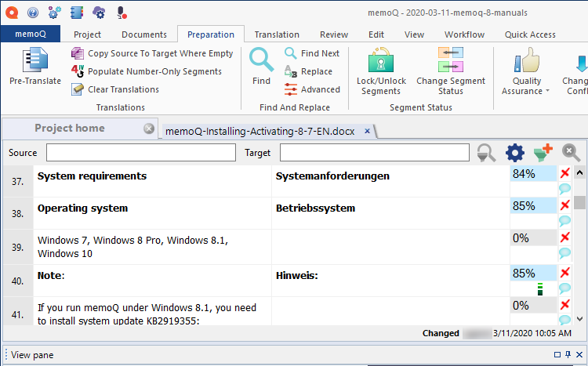Switch to the Documents ribbon tab
Image resolution: width=588 pixels, height=366 pixels.
pos(144,34)
